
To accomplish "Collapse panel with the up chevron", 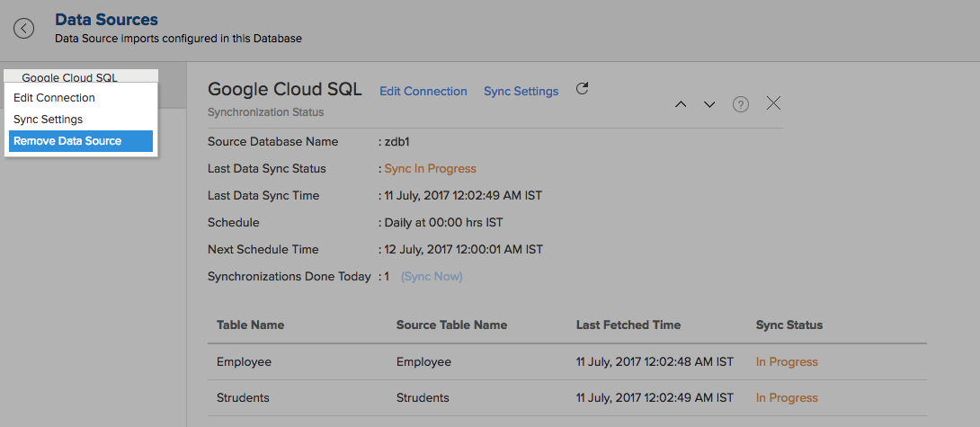I will (682, 104).
